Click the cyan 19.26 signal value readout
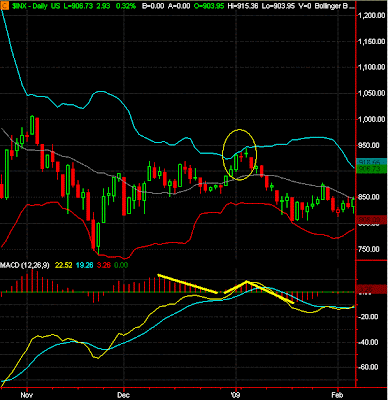 [85, 265]
